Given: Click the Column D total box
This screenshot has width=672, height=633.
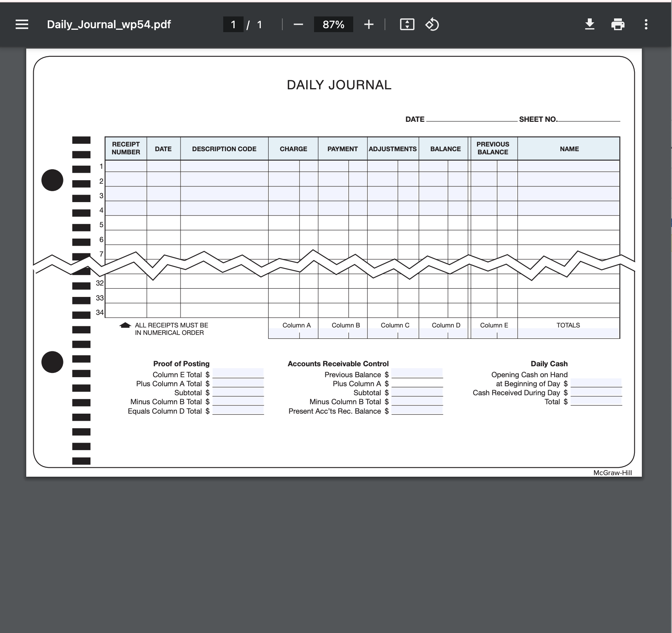Looking at the screenshot, I should pyautogui.click(x=443, y=333).
